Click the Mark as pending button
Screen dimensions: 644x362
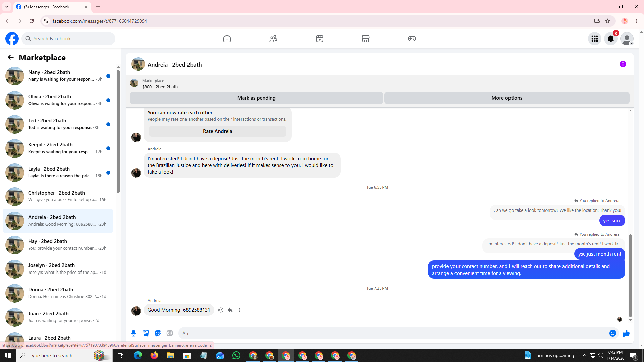tap(256, 98)
